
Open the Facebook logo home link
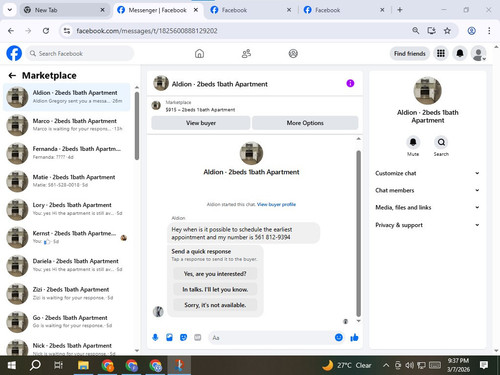click(x=14, y=53)
